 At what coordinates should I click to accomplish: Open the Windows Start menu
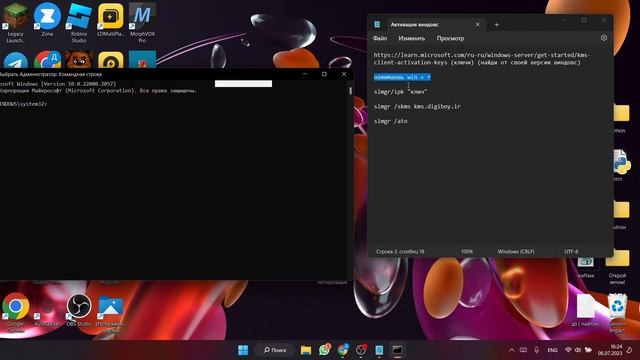tap(243, 350)
